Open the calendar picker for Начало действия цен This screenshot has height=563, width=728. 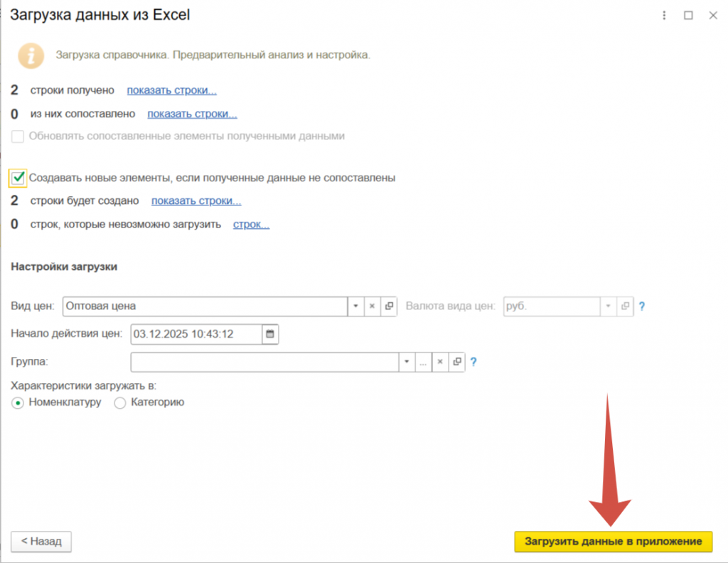(270, 334)
